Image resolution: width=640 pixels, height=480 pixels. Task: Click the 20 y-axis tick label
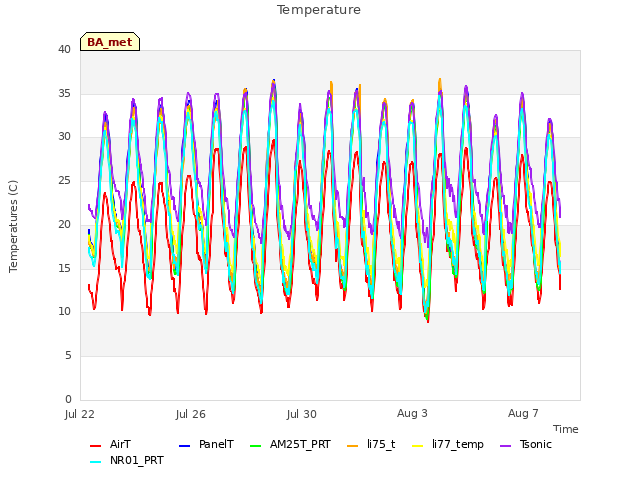[x=64, y=224]
